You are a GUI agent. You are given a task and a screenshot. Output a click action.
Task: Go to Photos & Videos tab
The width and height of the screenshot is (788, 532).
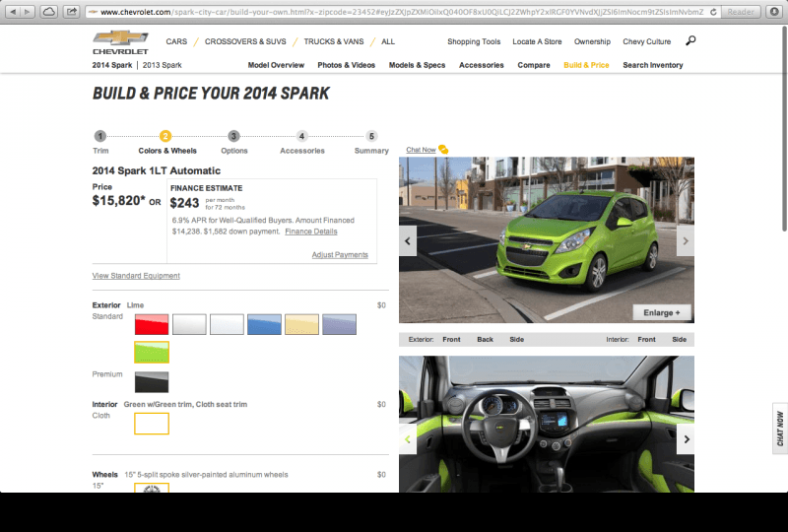[x=347, y=65]
